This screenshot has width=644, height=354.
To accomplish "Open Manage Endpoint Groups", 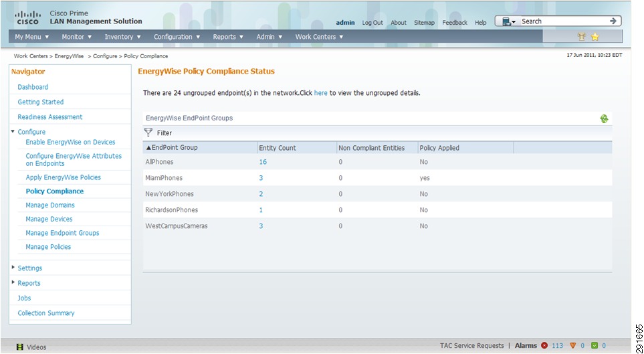I will pyautogui.click(x=62, y=233).
